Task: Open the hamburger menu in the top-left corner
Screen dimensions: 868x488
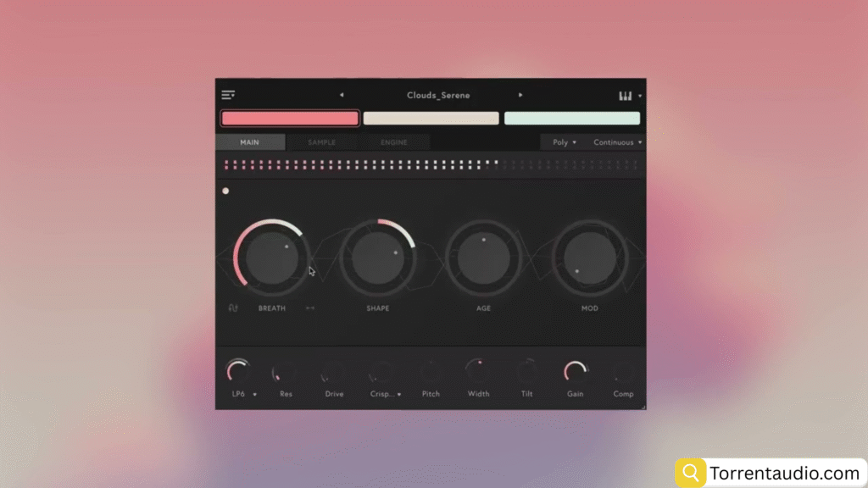Action: [228, 96]
